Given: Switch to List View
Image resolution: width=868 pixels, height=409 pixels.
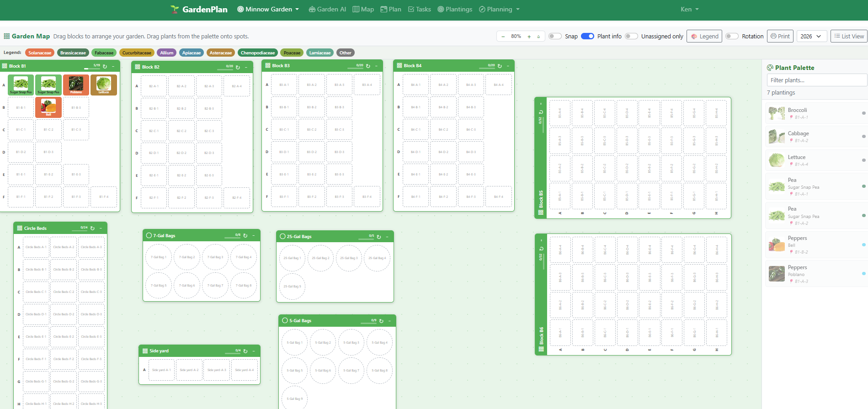Looking at the screenshot, I should pyautogui.click(x=849, y=36).
